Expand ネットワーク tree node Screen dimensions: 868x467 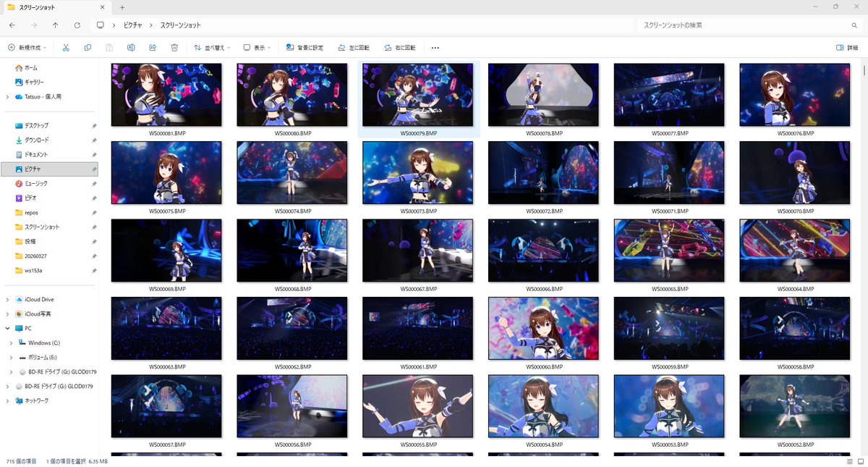tap(7, 400)
